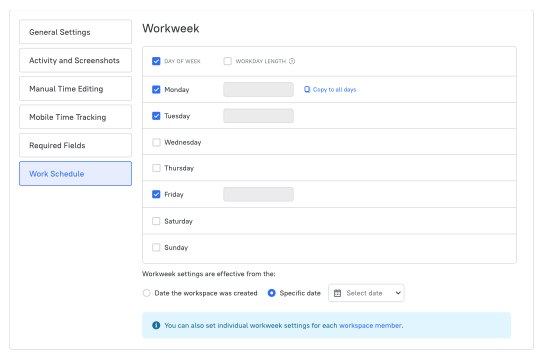Open the workspace member link
This screenshot has width=544, height=362.
point(370,326)
